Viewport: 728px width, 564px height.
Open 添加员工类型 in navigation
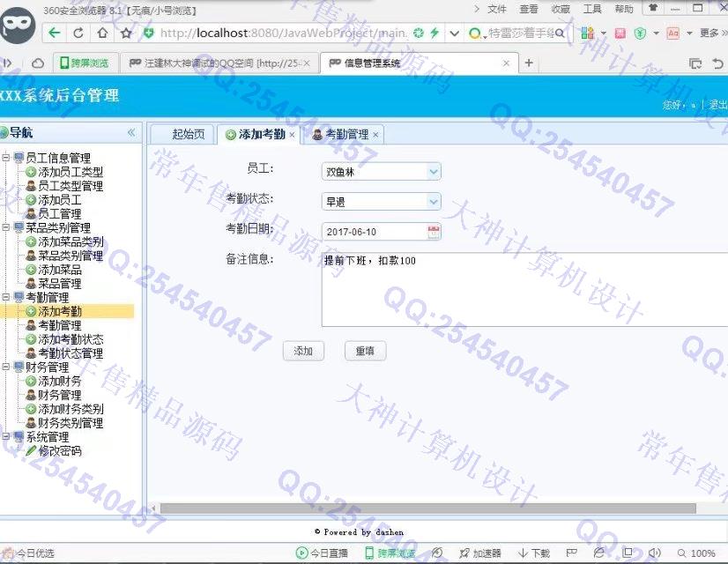click(x=71, y=172)
